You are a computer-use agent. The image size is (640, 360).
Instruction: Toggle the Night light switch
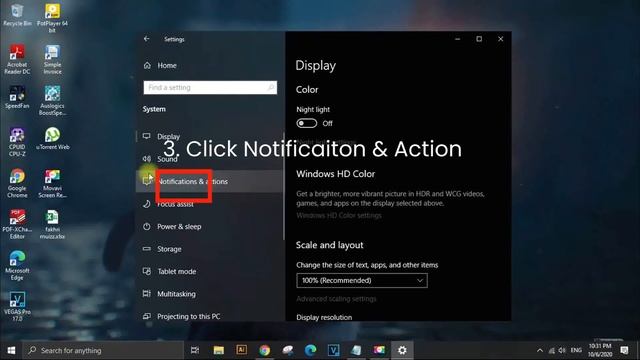click(306, 123)
